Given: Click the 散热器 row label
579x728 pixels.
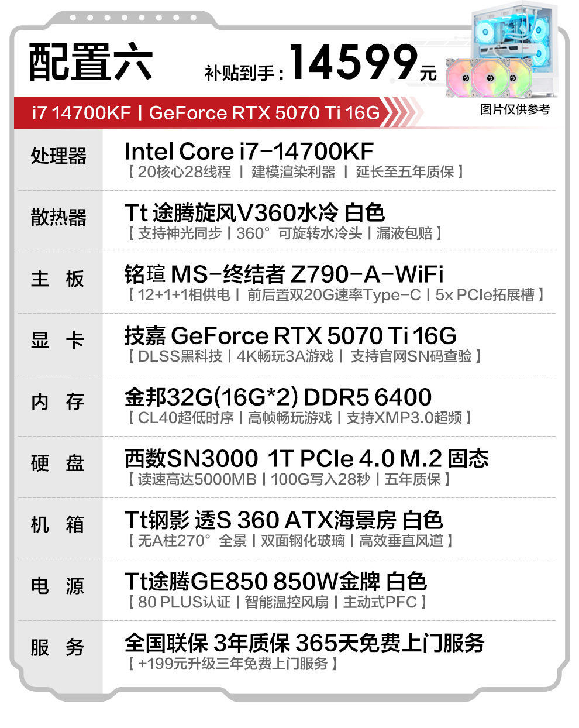Looking at the screenshot, I should point(58,218).
